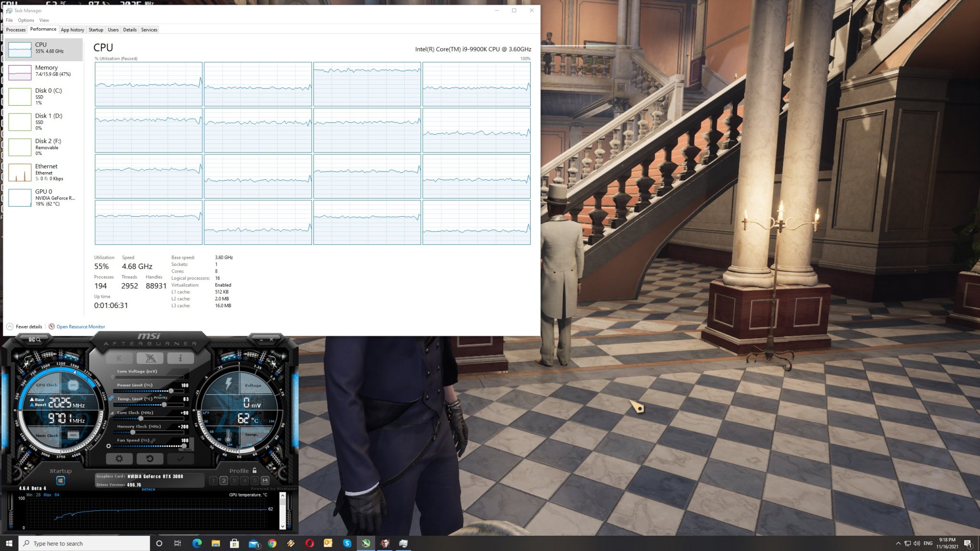Apply settings with the checkmark button
This screenshot has height=551, width=980.
coord(181,458)
